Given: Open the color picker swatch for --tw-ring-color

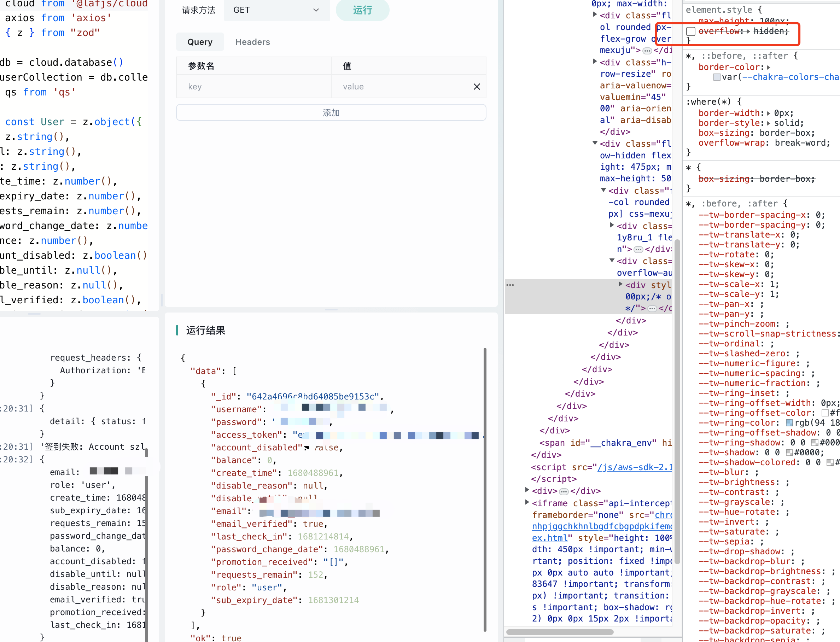Looking at the screenshot, I should (789, 423).
